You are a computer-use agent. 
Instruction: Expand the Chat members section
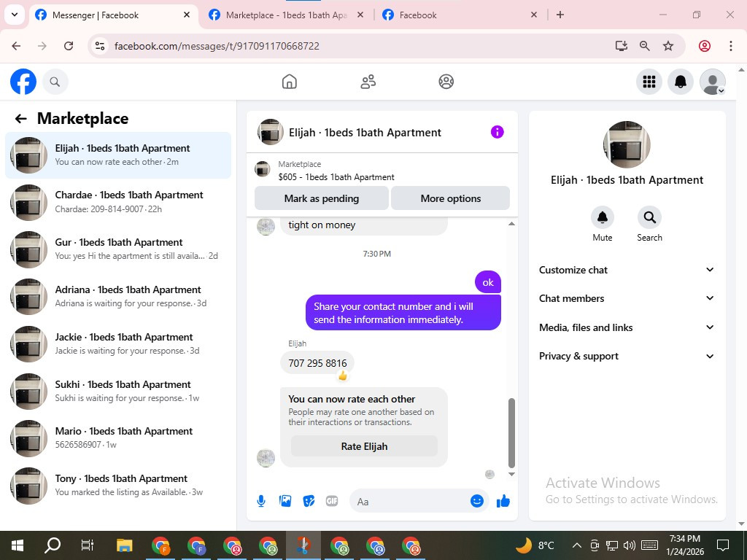coord(627,298)
